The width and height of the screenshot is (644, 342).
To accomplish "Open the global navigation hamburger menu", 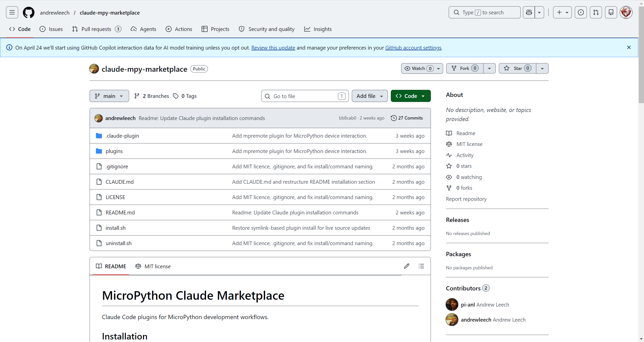I will [x=12, y=12].
